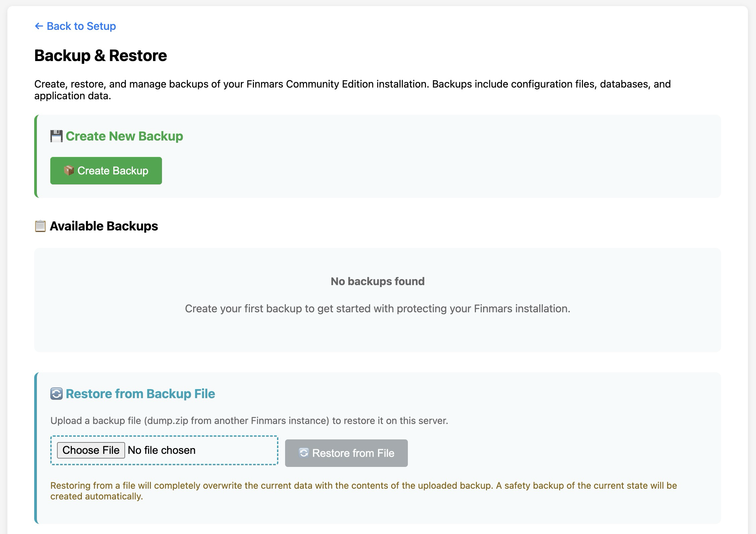Click the 'No backups found' message
The height and width of the screenshot is (534, 756).
[x=377, y=281]
